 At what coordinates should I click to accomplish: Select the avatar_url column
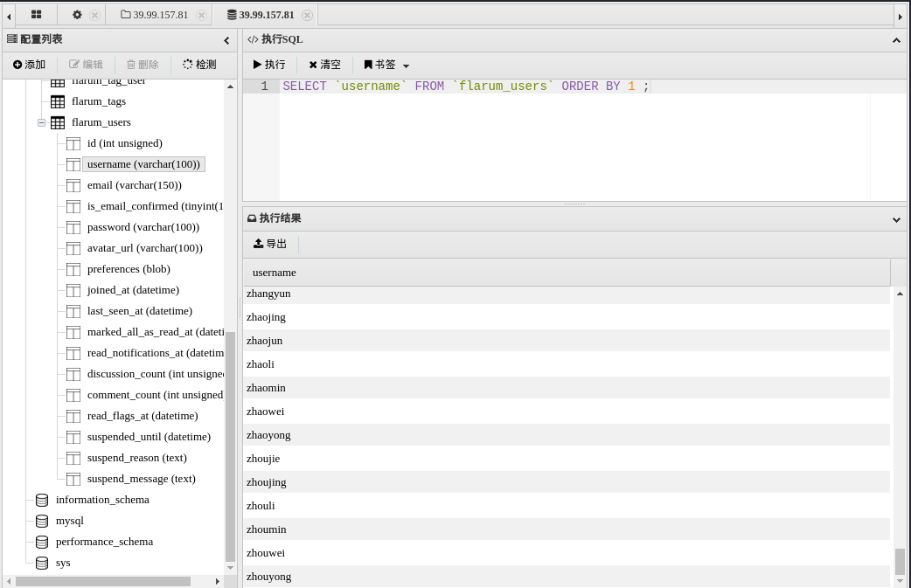[x=144, y=248]
